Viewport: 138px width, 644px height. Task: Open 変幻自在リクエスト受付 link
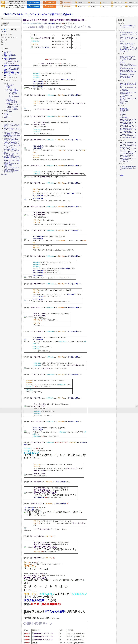[x=13, y=68]
